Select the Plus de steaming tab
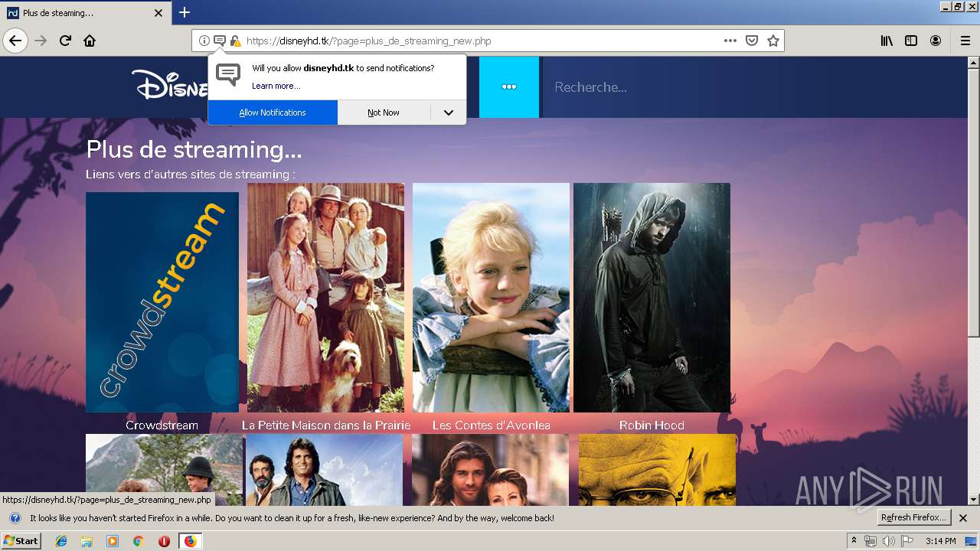Image resolution: width=980 pixels, height=551 pixels. [x=84, y=13]
